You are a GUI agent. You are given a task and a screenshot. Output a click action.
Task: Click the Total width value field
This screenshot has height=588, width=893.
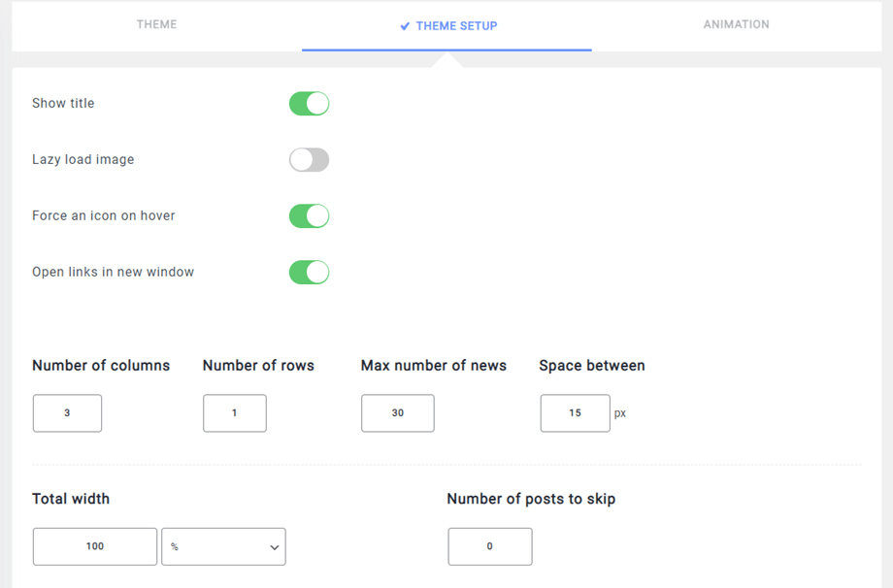pos(94,546)
